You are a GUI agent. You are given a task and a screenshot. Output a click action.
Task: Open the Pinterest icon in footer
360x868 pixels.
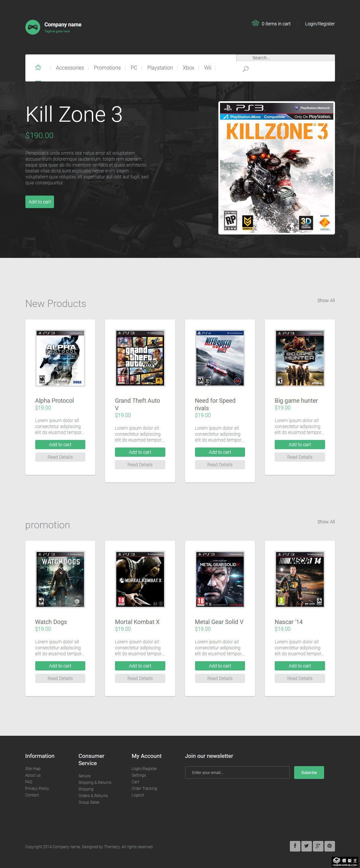pos(329,846)
